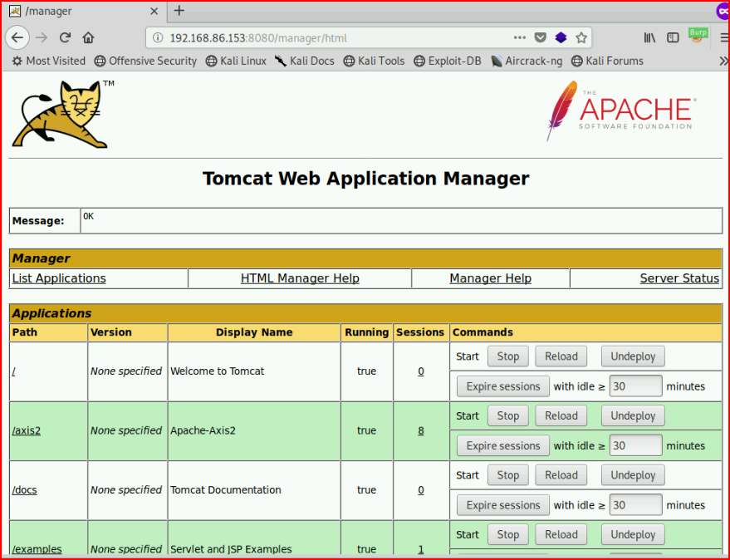Open the Firefox hamburger menu
This screenshot has width=730, height=560.
[724, 37]
